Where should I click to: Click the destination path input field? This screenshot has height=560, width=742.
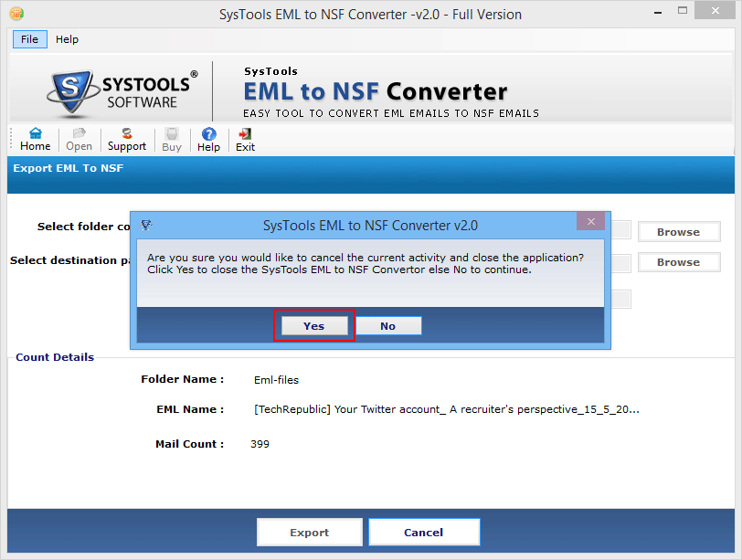(620, 263)
